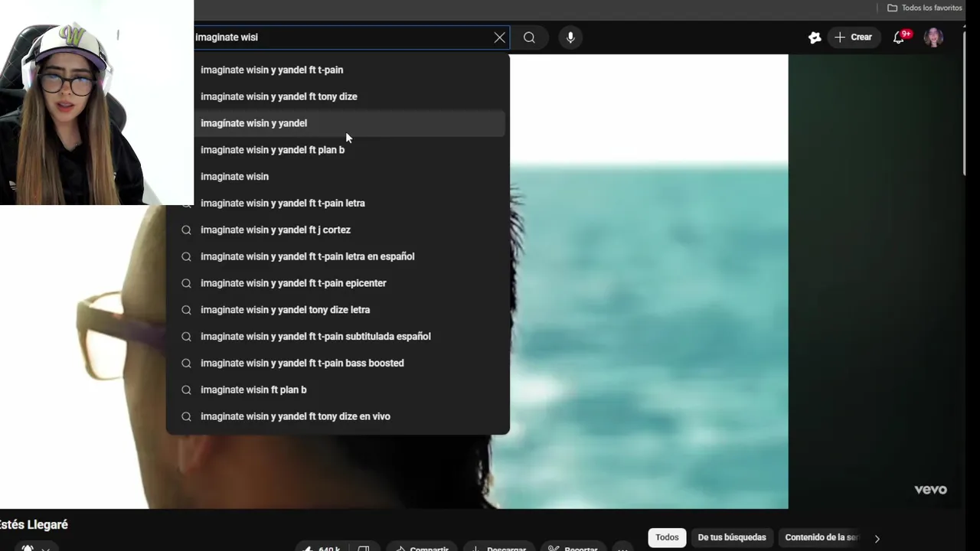
Task: Choose suggestion 'imaginate wisin y yandel ft t-pain'
Action: tap(338, 70)
